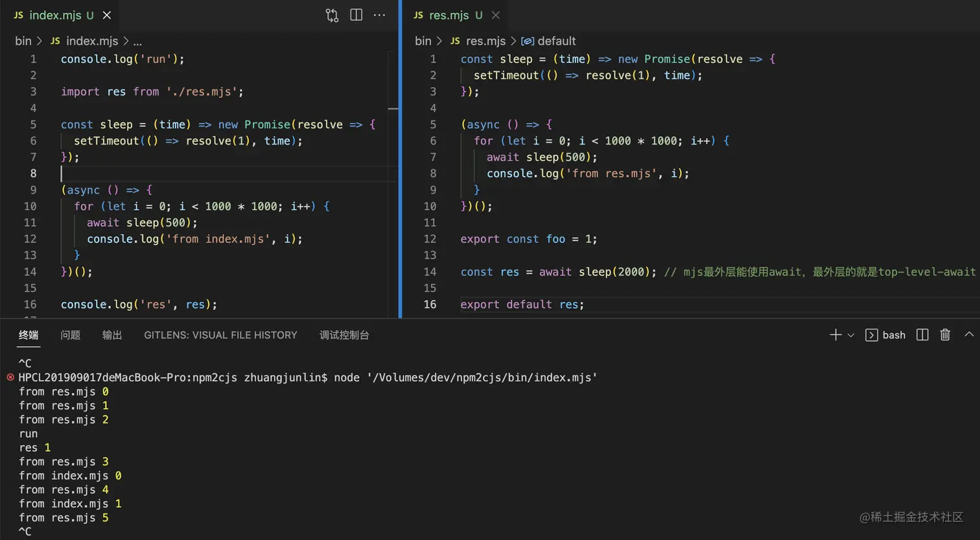
Task: Split the terminal panel
Action: [922, 335]
